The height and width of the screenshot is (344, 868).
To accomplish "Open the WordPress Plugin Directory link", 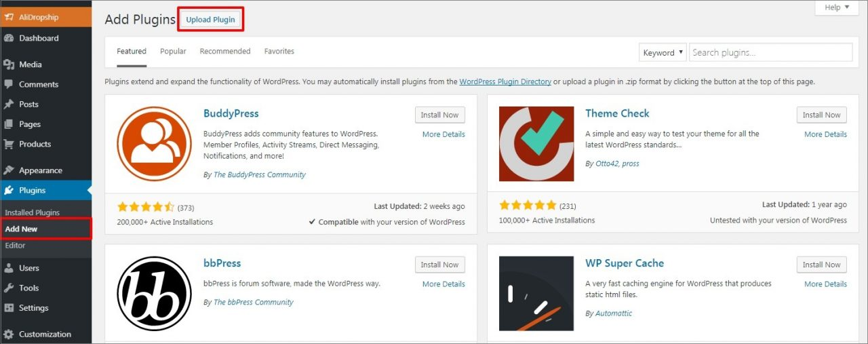I will 505,81.
